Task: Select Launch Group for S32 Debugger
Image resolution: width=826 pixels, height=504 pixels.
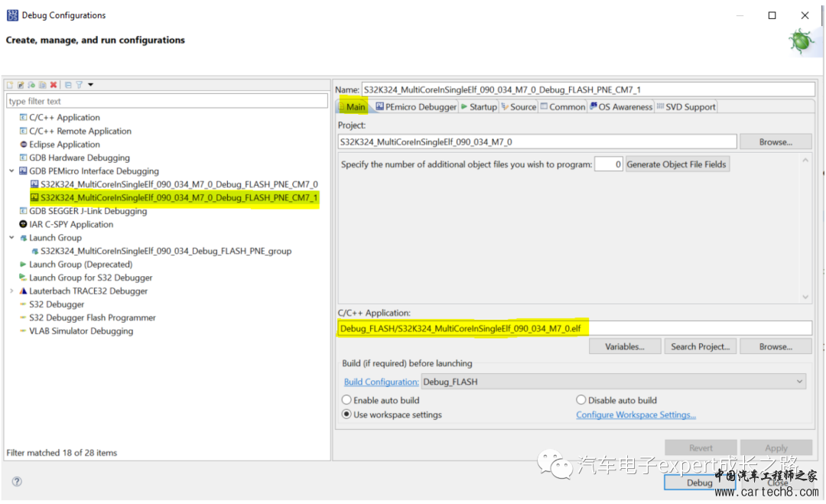Action: (90, 278)
